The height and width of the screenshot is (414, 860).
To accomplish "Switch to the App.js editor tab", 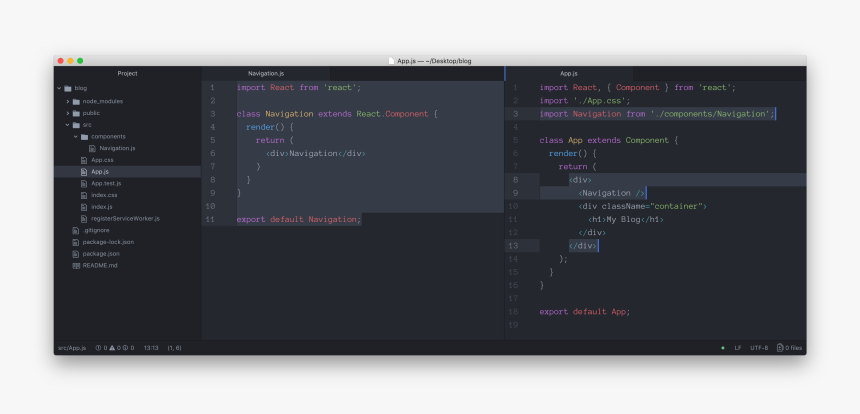I will [569, 73].
